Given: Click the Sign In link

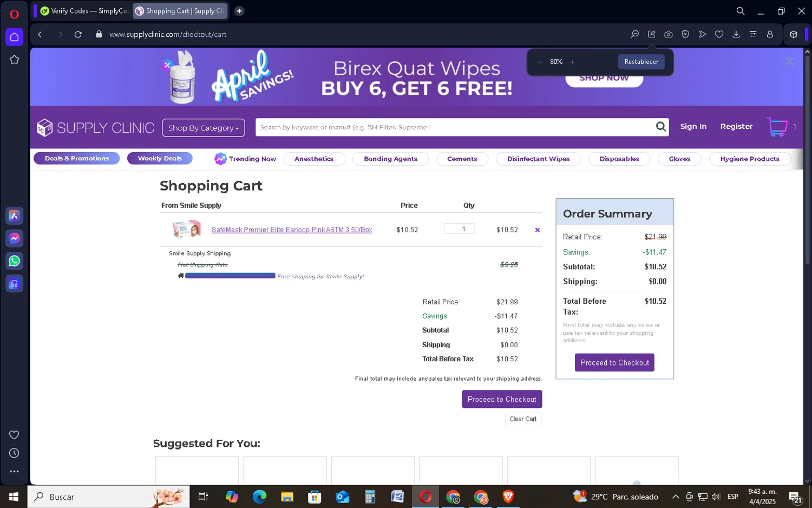Looking at the screenshot, I should 693,126.
